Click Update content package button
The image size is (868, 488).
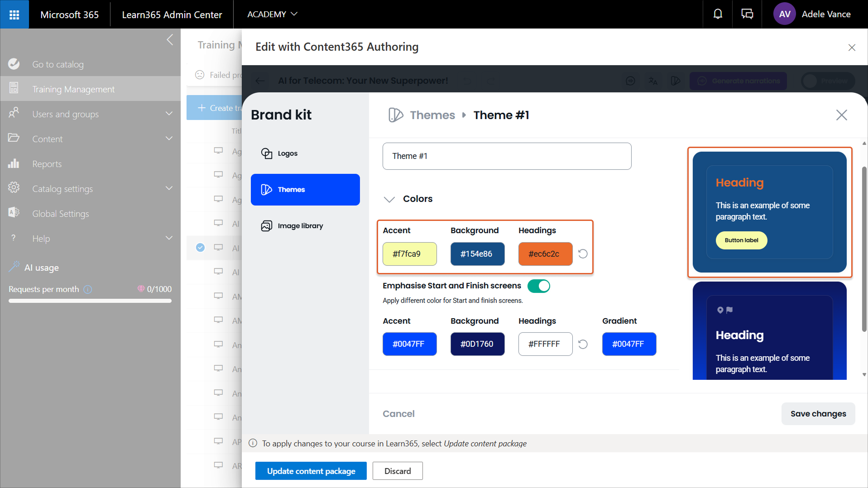[x=311, y=471]
